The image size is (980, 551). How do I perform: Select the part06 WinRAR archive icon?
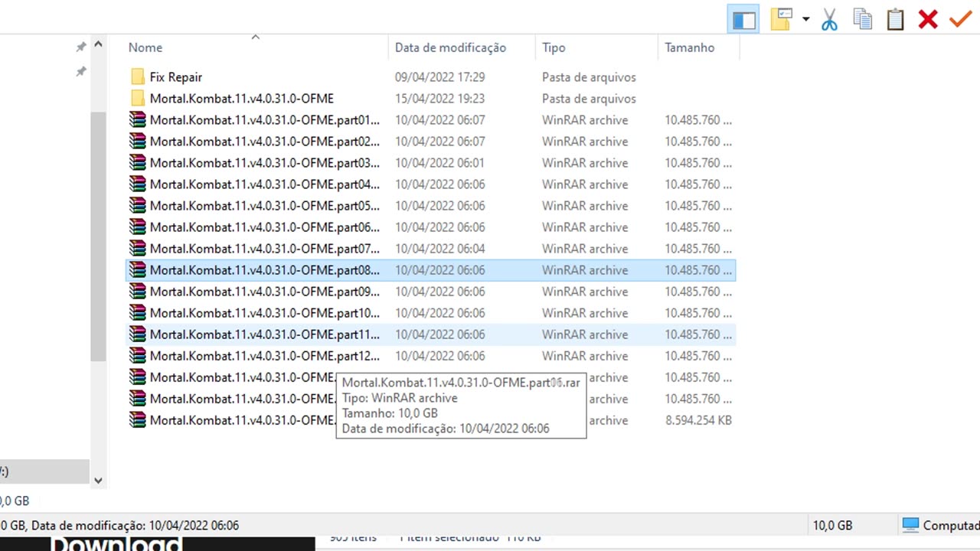tap(138, 227)
